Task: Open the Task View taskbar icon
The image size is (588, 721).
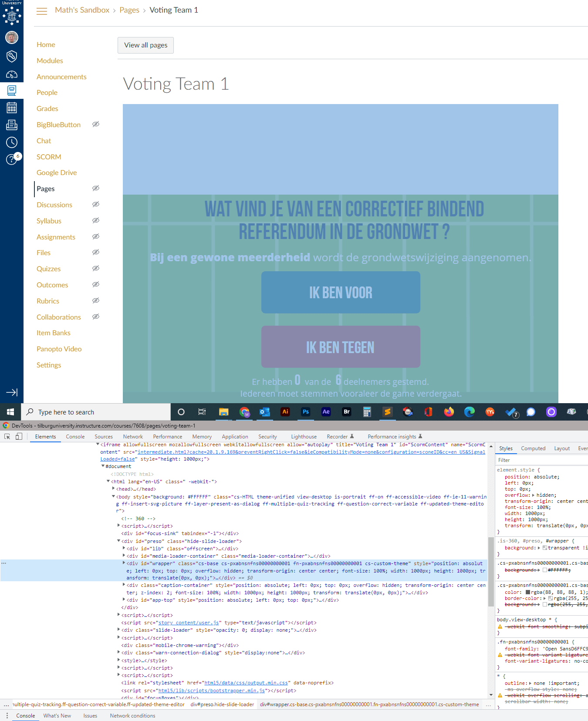Action: [x=202, y=412]
